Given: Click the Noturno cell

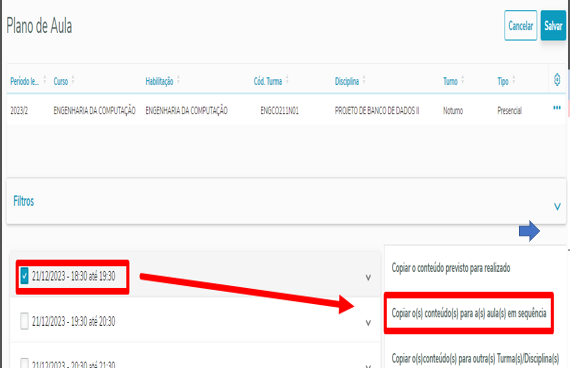Looking at the screenshot, I should pos(453,111).
